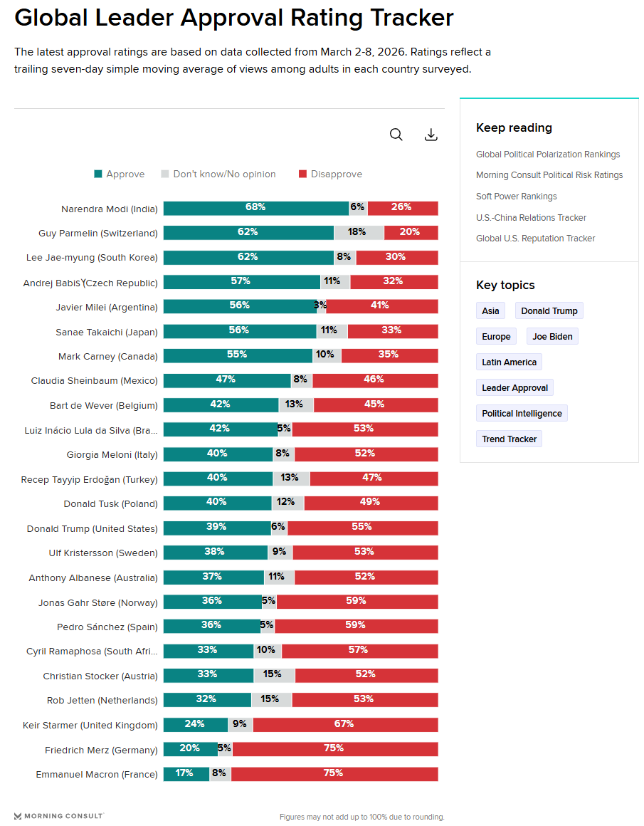Viewport: 644px width, 826px height.
Task: Select the Donald Trump topic tag
Action: point(549,311)
